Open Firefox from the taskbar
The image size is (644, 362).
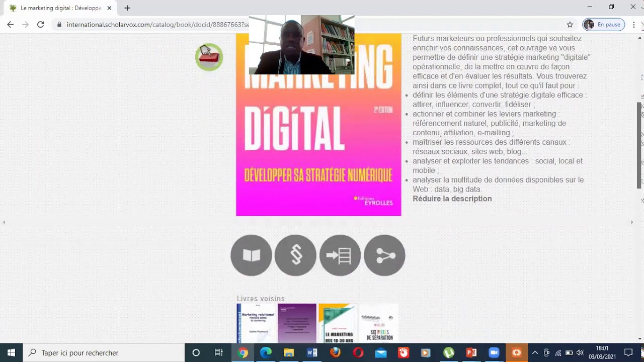coord(335,352)
